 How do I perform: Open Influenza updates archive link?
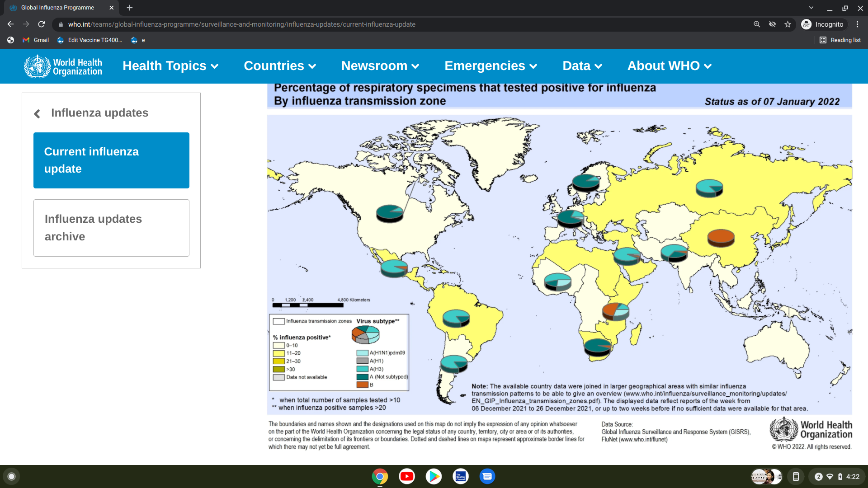[111, 228]
